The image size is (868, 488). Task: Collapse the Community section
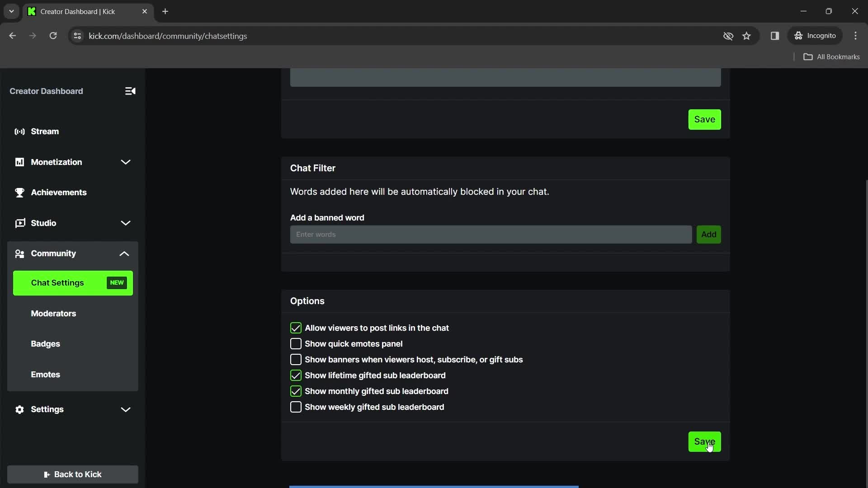tap(125, 253)
